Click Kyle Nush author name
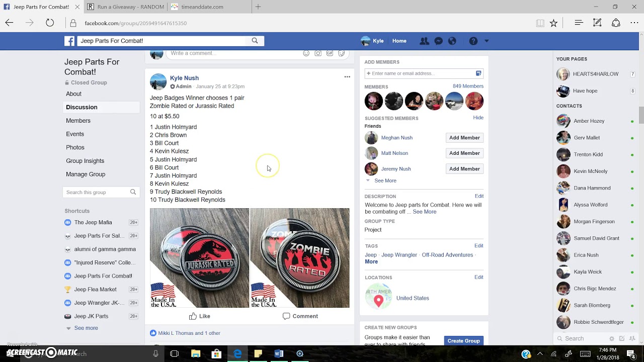644x362 pixels. coord(184,78)
